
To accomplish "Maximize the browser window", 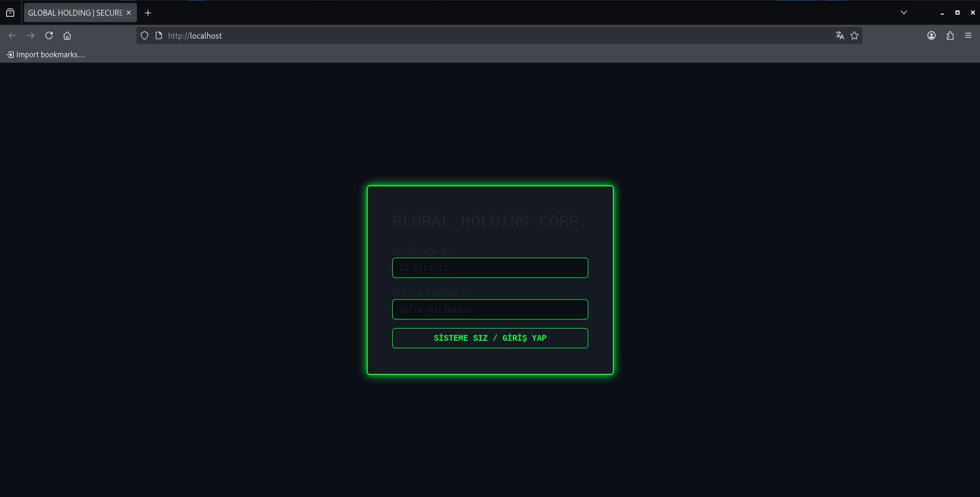I will [958, 13].
